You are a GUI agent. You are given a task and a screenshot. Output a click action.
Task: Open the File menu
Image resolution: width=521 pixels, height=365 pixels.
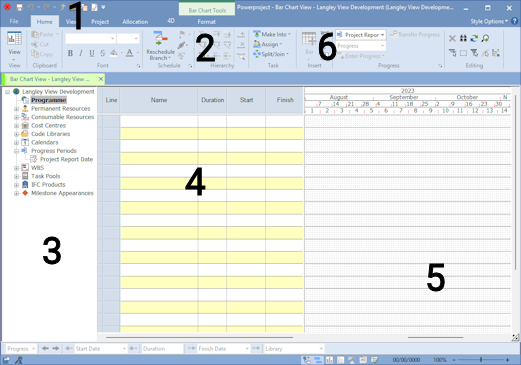(x=14, y=21)
